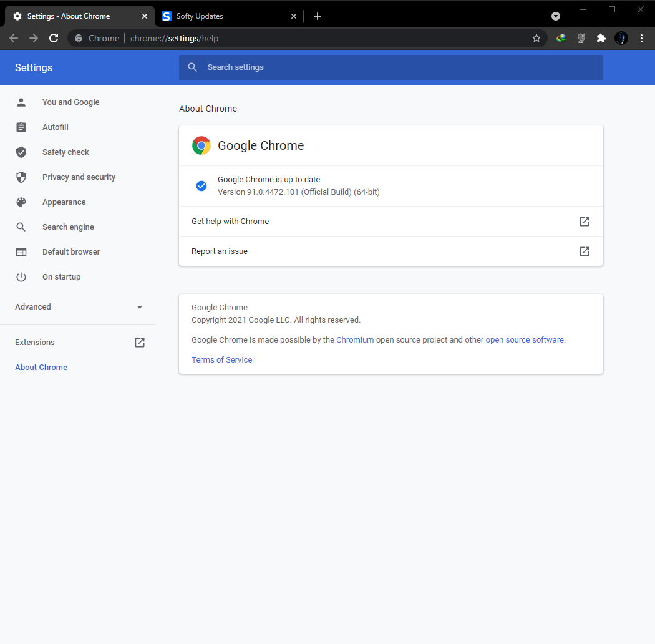Click the half shield Privacy icon
The height and width of the screenshot is (644, 655).
(x=21, y=177)
